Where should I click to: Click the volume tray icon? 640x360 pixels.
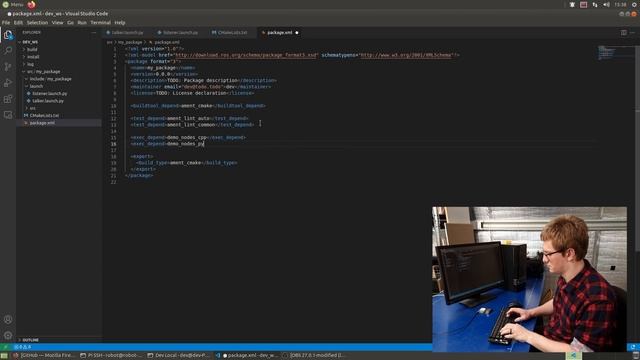click(x=607, y=4)
